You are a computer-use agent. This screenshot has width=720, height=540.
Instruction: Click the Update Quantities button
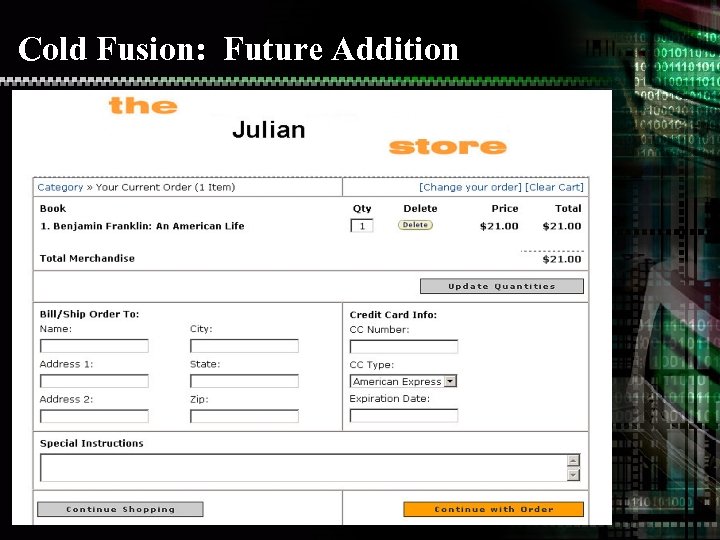502,286
